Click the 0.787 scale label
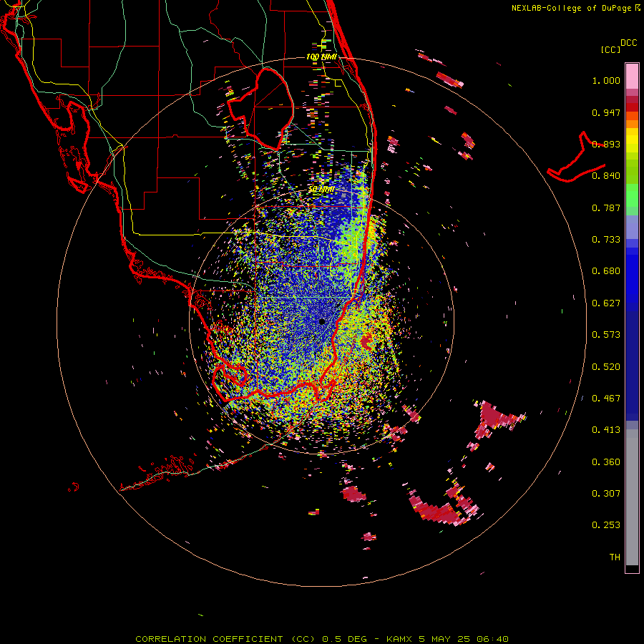 point(606,208)
